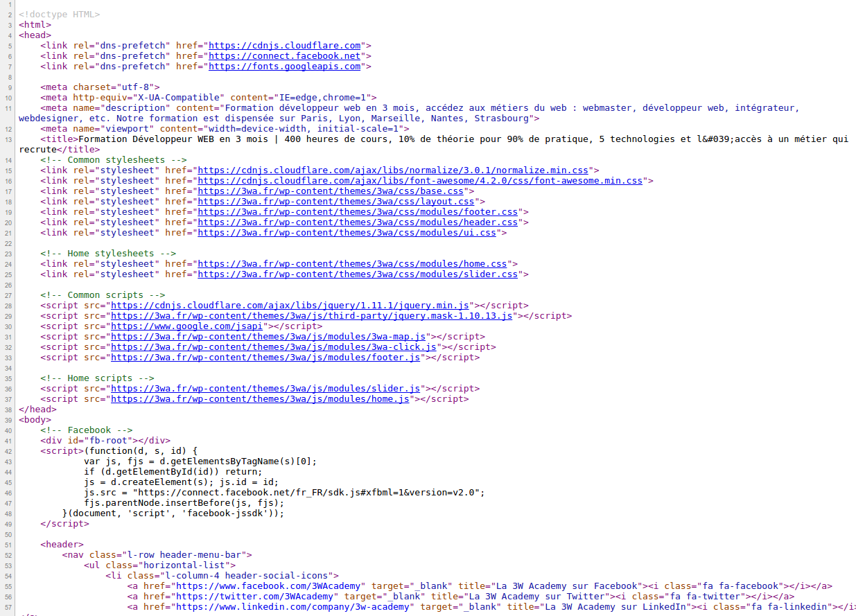The height and width of the screenshot is (616, 856).
Task: Open the layout.css stylesheet link
Action: click(x=336, y=201)
